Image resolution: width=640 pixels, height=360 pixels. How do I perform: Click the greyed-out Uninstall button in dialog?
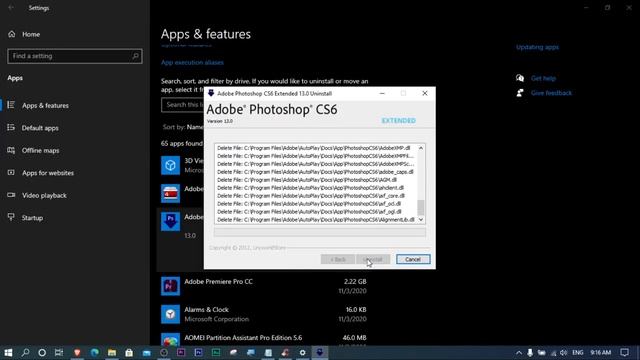pos(373,259)
